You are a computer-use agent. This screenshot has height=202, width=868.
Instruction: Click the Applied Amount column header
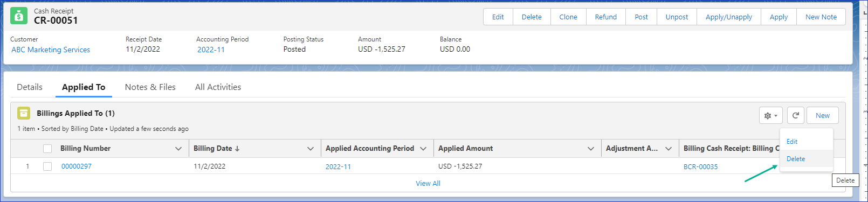pyautogui.click(x=465, y=148)
